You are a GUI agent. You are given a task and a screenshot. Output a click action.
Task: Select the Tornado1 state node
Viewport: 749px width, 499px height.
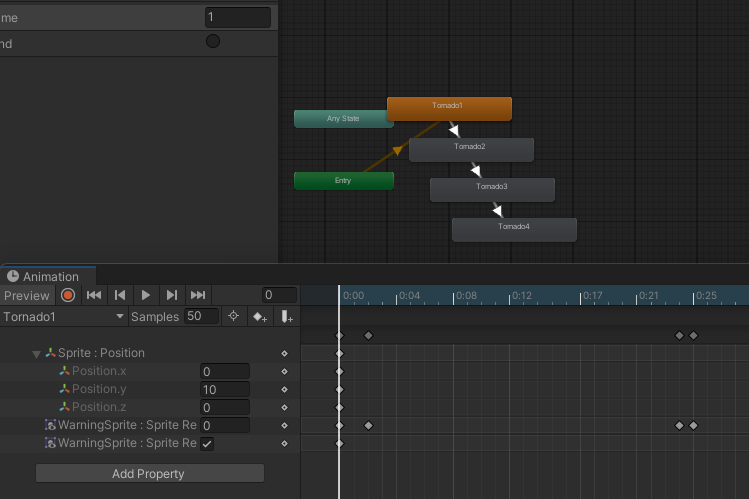(449, 109)
